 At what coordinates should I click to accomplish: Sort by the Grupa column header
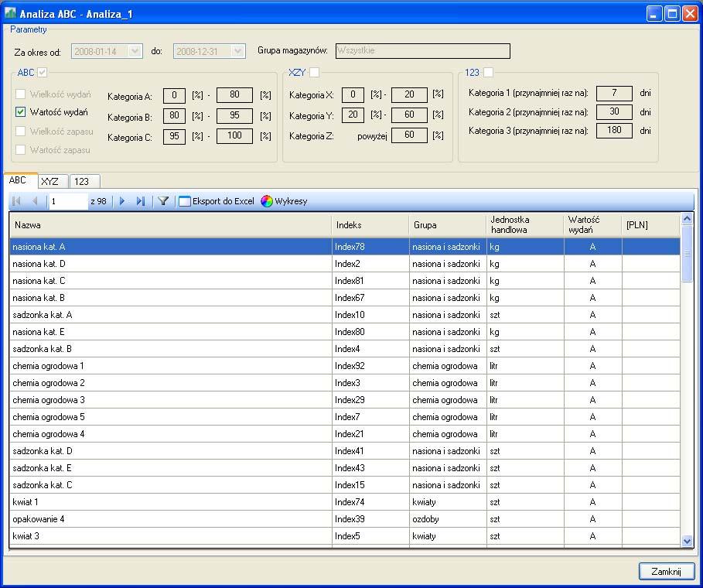tap(448, 225)
